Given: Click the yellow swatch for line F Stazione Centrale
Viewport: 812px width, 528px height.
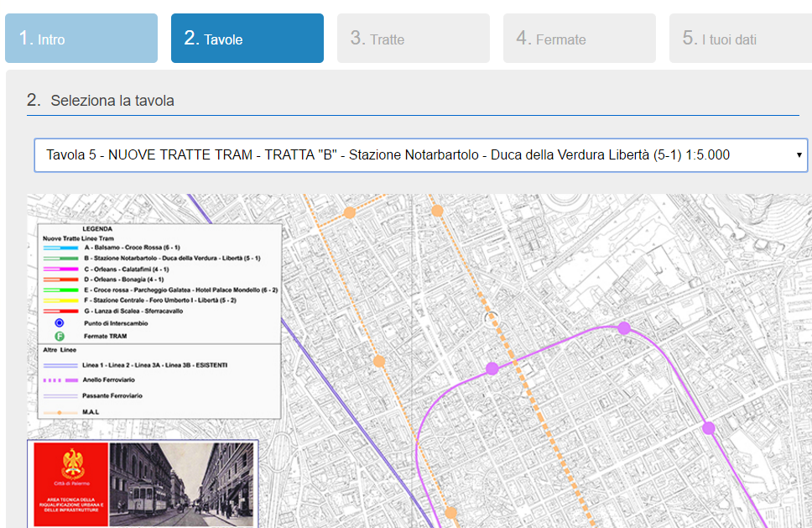Looking at the screenshot, I should (60, 300).
